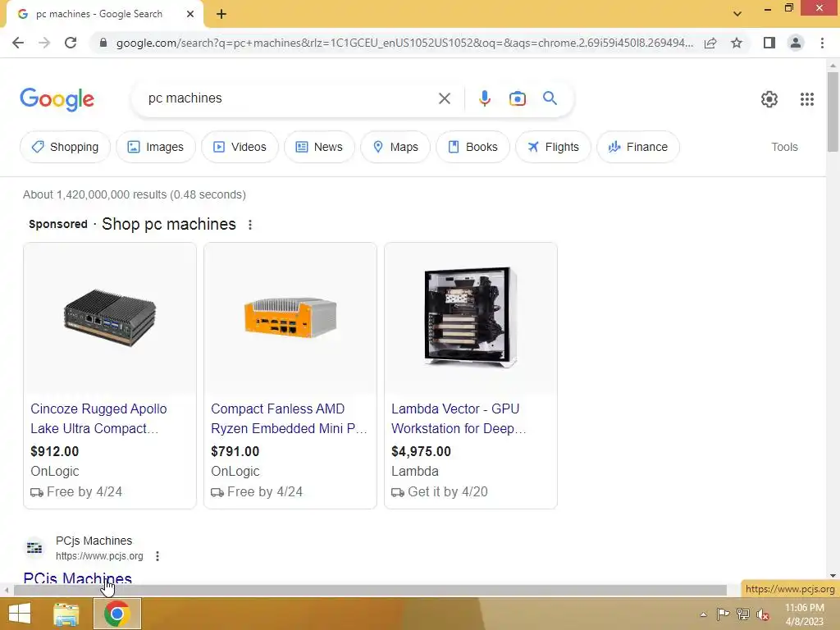Click the PCjs Machines site favicon
Screen dimensions: 840x630
[x=34, y=547]
